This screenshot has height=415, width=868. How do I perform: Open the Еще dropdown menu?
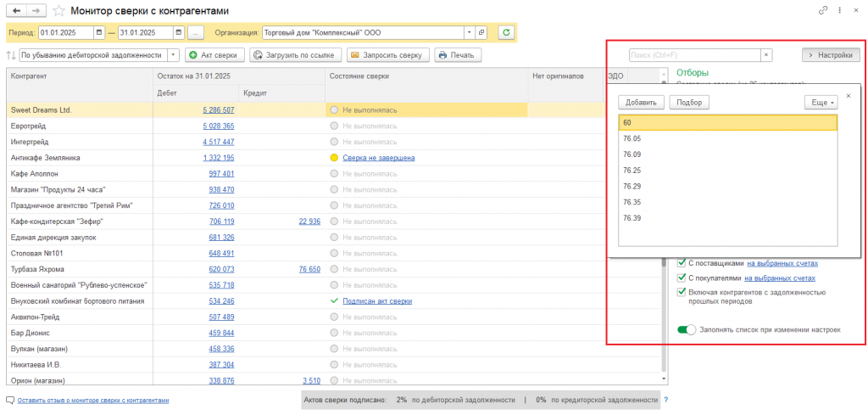(x=821, y=103)
